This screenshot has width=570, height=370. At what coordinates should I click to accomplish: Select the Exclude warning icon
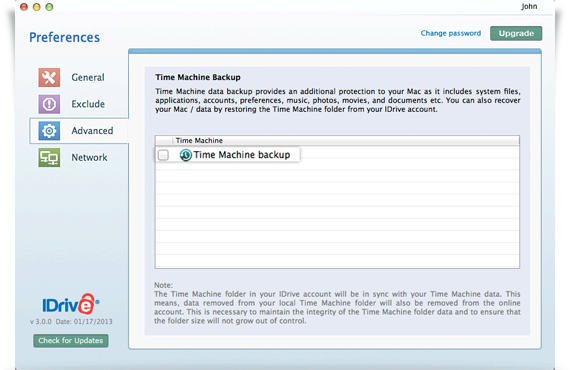pos(49,104)
